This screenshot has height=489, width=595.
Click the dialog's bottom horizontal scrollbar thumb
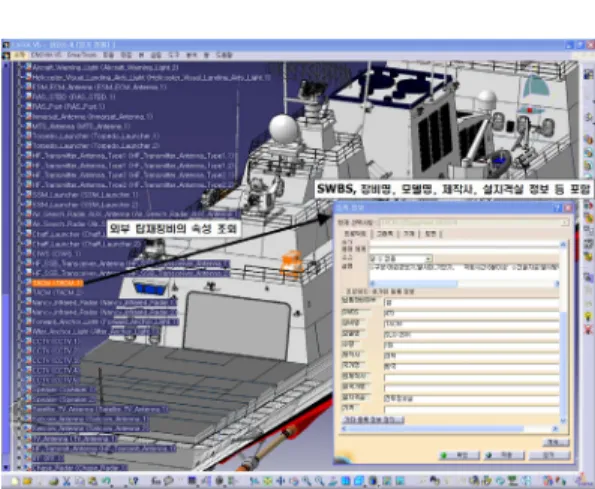point(435,429)
